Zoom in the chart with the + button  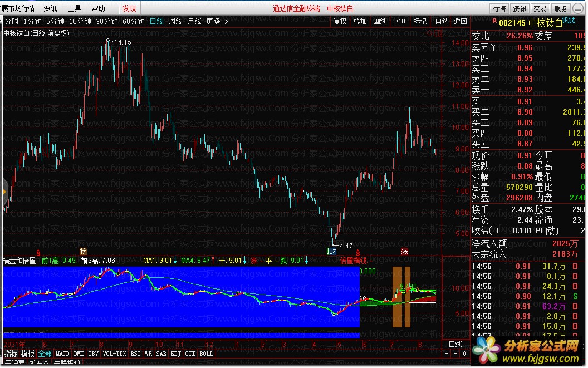447,354
